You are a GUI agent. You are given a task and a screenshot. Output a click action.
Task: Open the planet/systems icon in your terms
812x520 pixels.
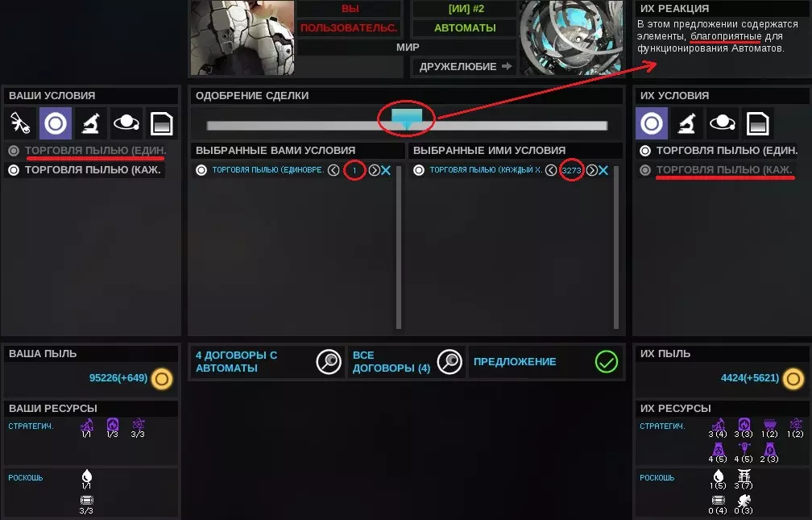coord(126,123)
